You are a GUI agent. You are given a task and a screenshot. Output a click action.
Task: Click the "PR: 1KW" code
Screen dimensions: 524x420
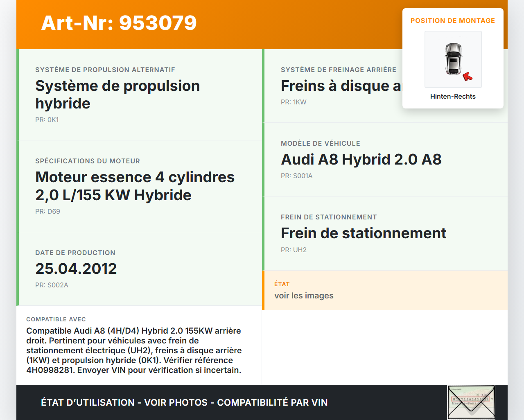[x=294, y=102]
